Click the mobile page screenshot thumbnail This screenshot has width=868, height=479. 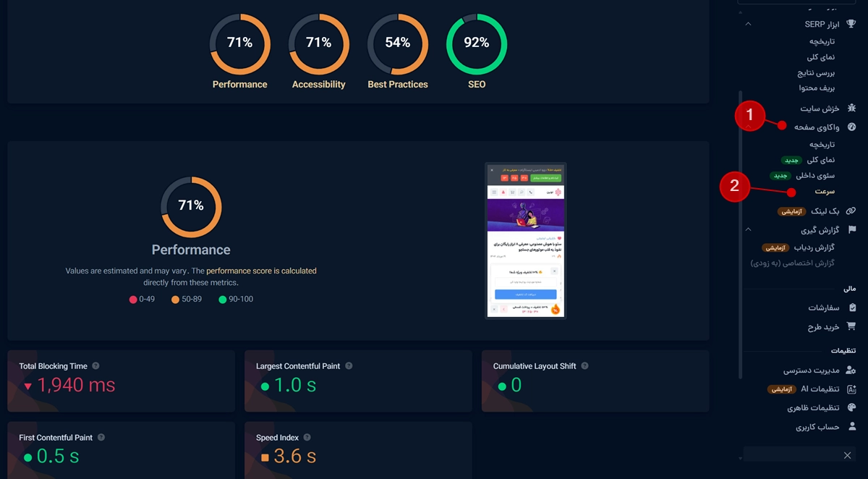(526, 240)
